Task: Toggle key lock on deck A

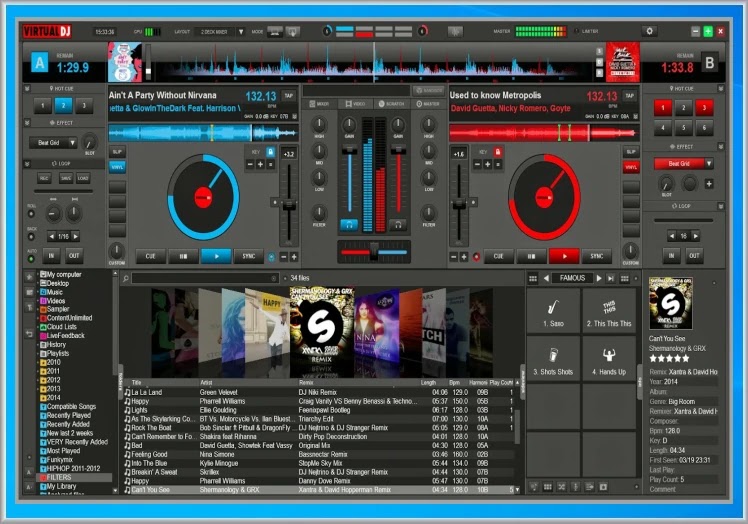Action: pos(270,152)
